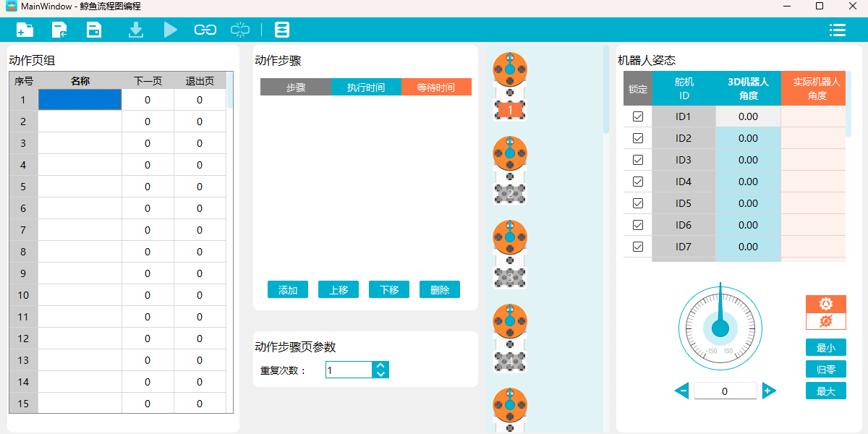Disconnect the robot connection

point(239,30)
